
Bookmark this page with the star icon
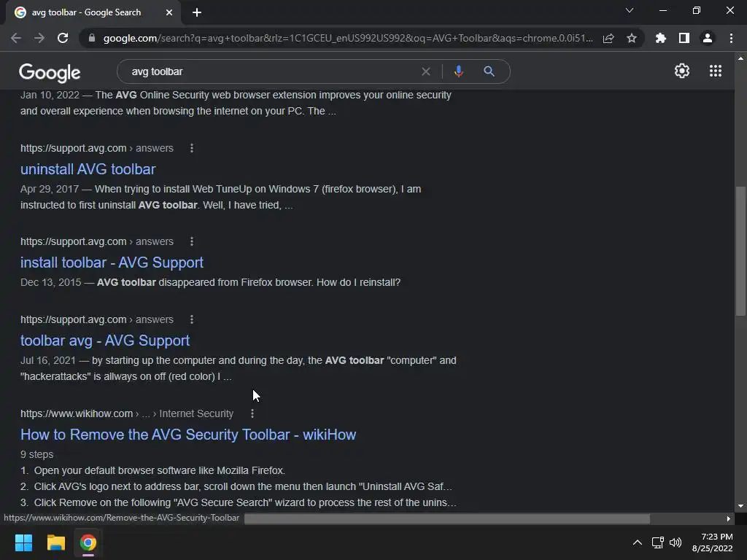632,38
